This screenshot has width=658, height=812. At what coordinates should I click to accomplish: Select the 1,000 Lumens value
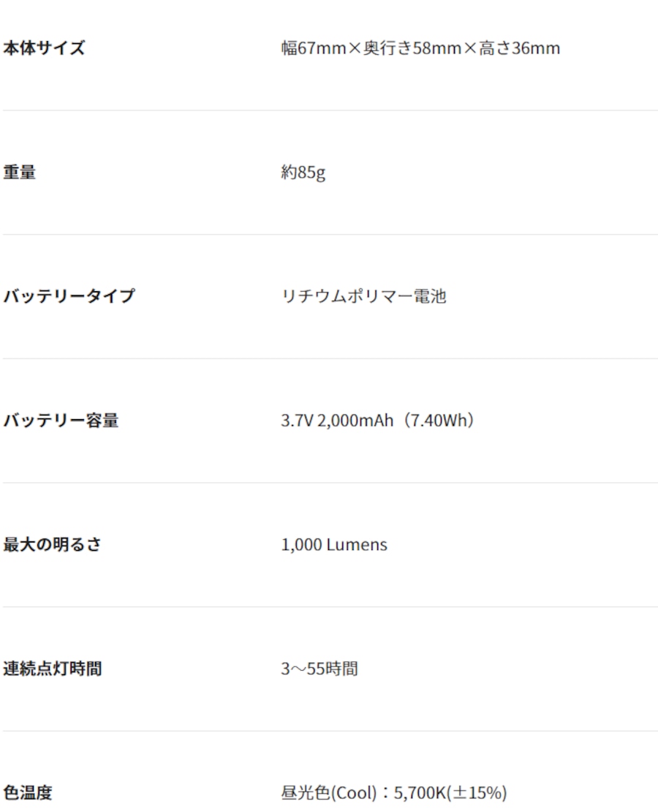334,544
